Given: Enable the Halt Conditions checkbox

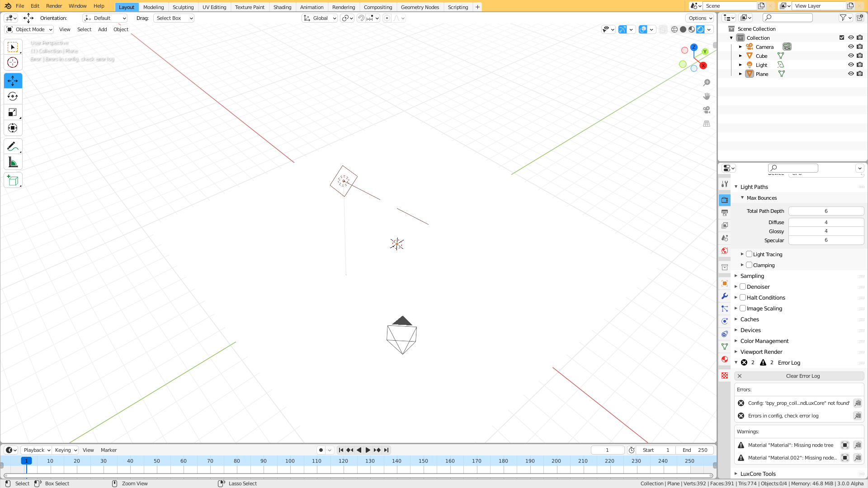Looking at the screenshot, I should [x=743, y=298].
